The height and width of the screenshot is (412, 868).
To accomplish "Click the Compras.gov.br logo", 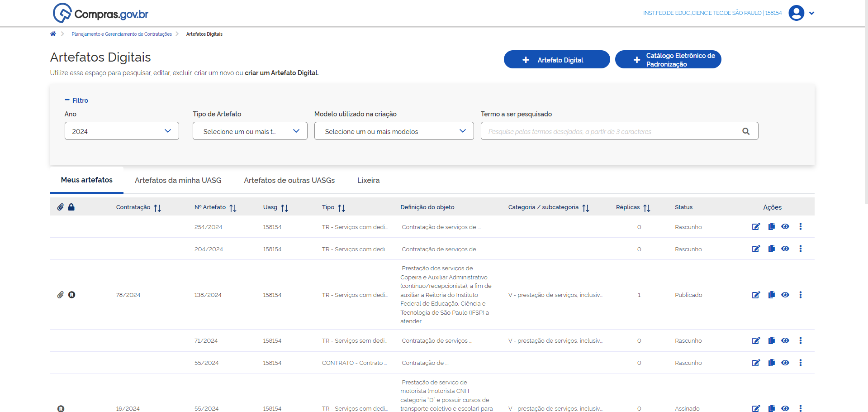I will click(x=100, y=13).
